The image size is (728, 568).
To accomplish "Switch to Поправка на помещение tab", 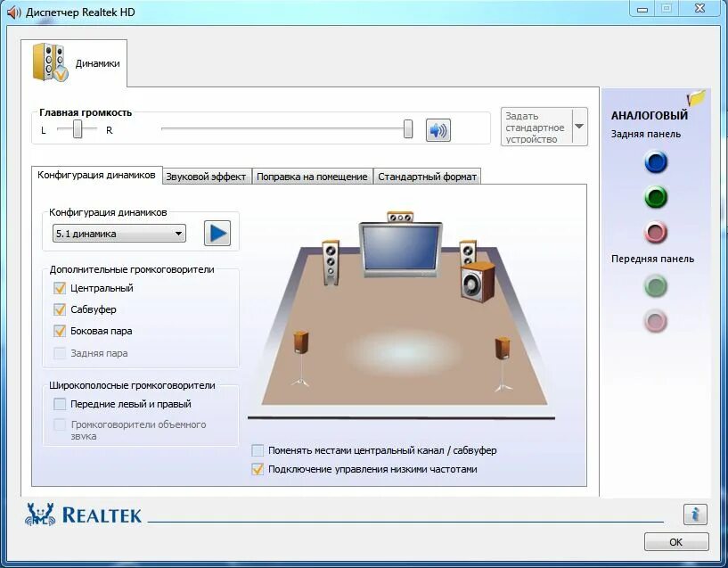I will coord(312,177).
